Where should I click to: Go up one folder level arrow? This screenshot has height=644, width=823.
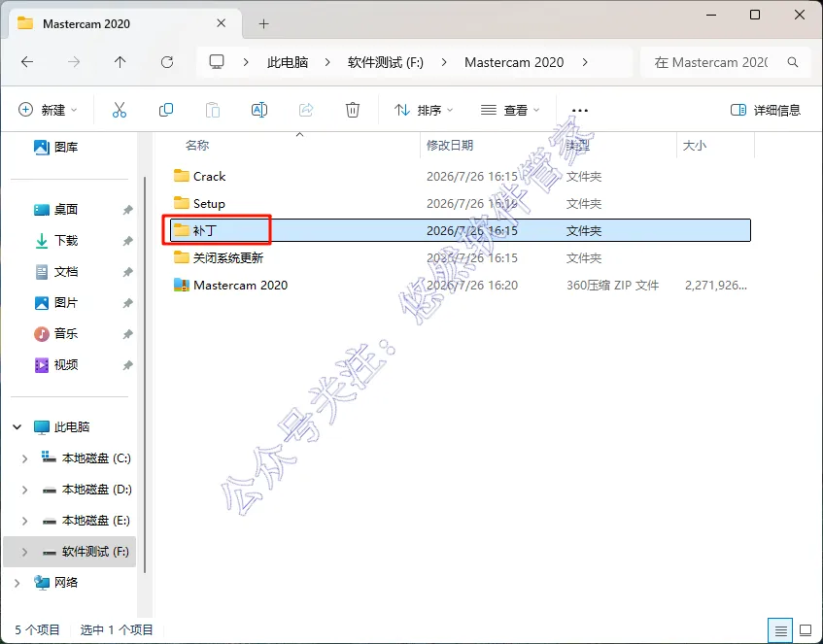pos(120,62)
